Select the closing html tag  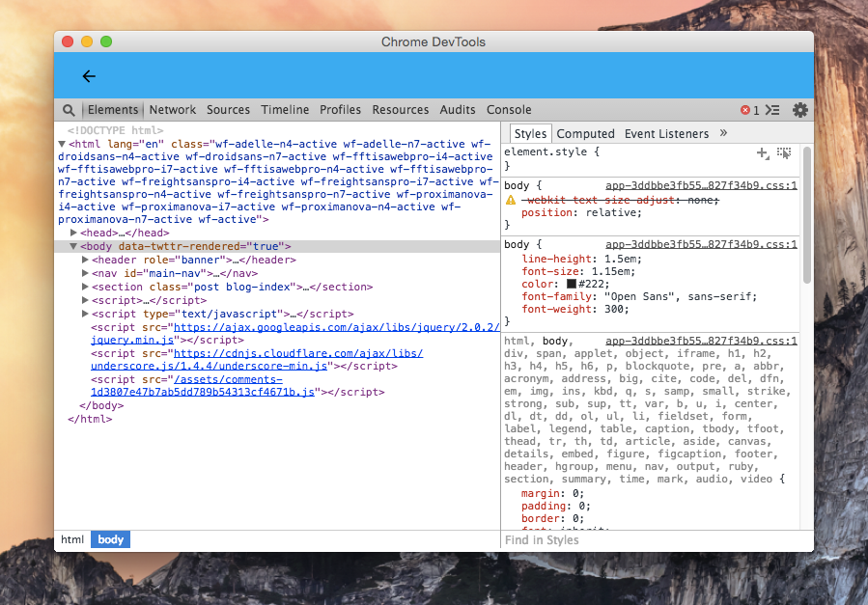(90, 419)
